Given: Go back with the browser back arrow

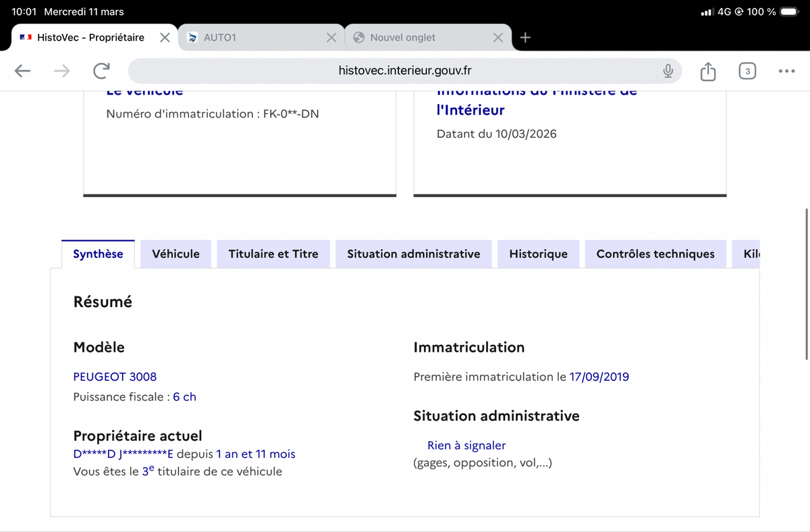Looking at the screenshot, I should pyautogui.click(x=22, y=71).
